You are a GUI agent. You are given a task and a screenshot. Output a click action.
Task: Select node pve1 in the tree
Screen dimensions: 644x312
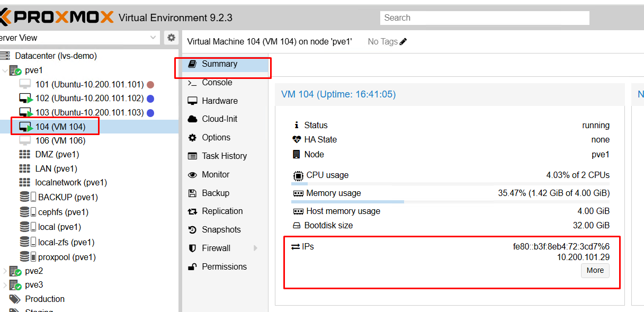click(x=34, y=70)
